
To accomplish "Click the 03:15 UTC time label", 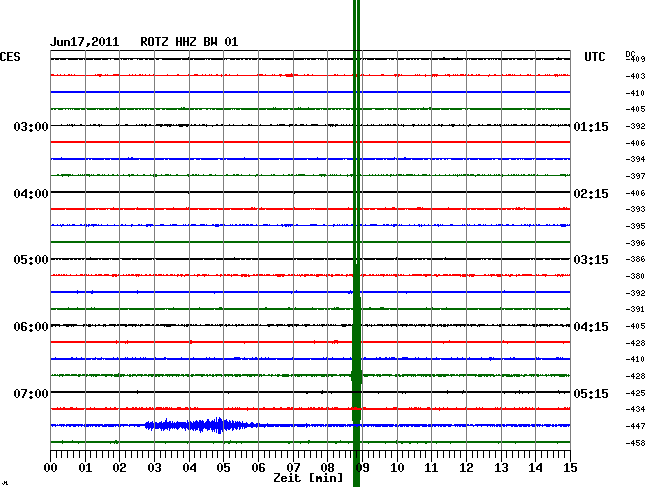I will [x=591, y=260].
